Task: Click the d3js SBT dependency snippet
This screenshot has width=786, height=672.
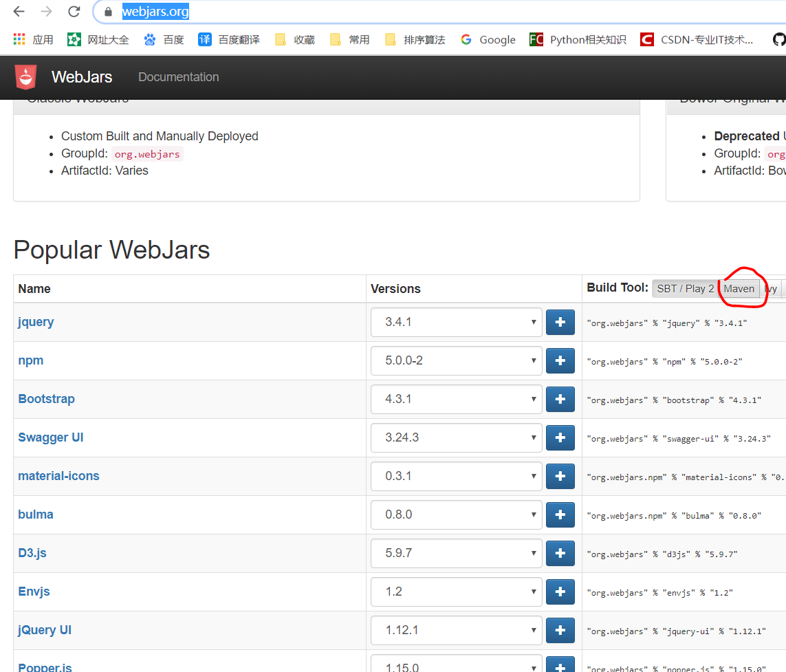Action: coord(662,554)
